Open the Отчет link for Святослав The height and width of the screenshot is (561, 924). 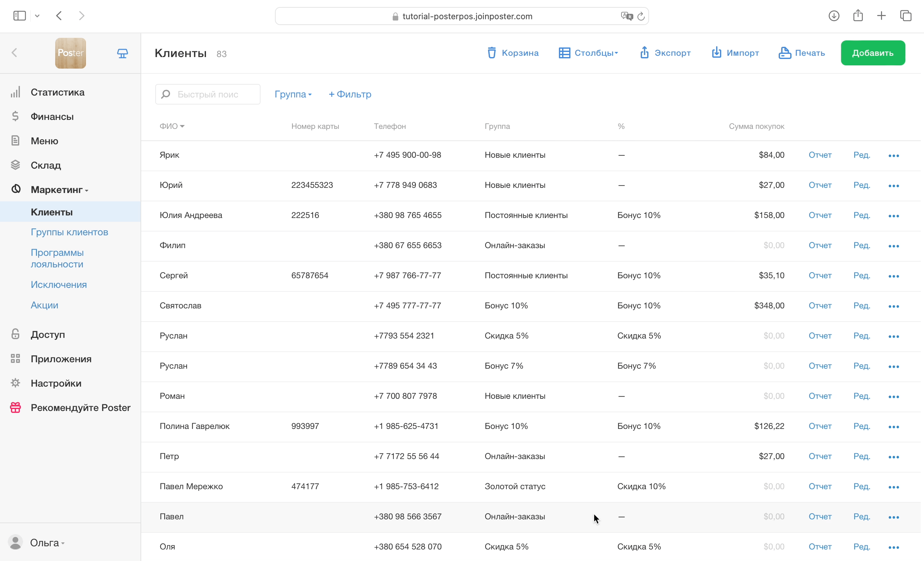coord(820,306)
